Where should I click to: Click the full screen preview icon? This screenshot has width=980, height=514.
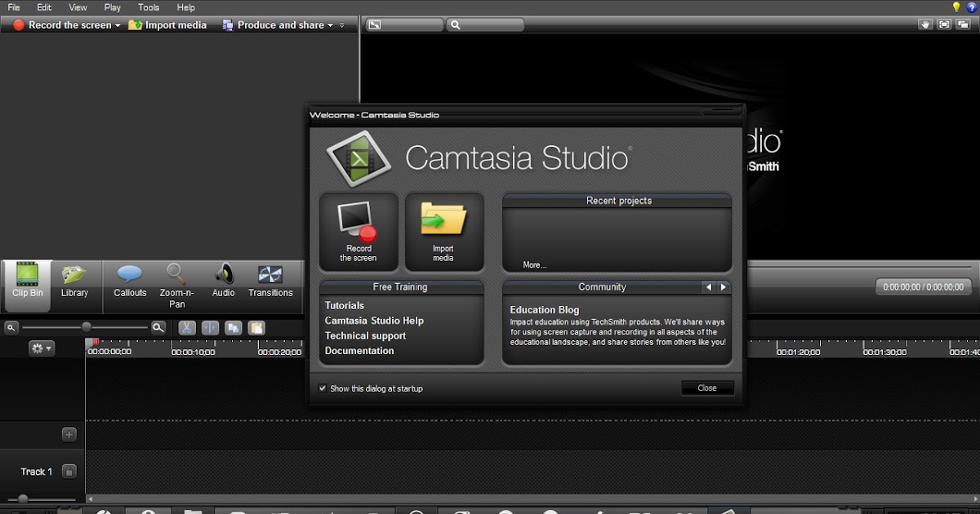click(945, 24)
